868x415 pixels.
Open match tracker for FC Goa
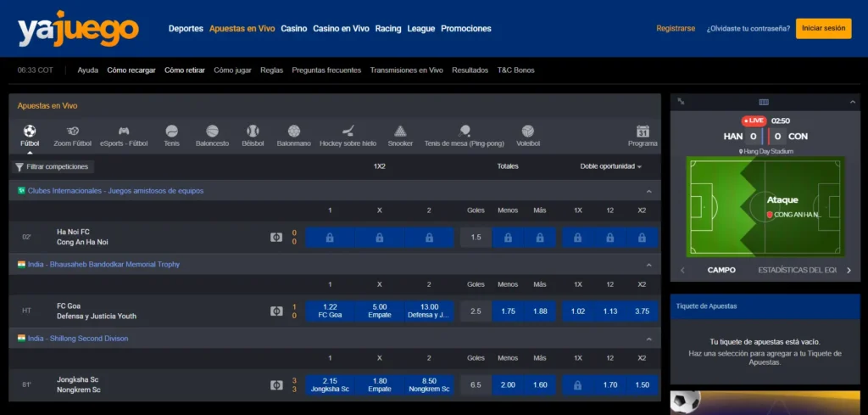[275, 311]
